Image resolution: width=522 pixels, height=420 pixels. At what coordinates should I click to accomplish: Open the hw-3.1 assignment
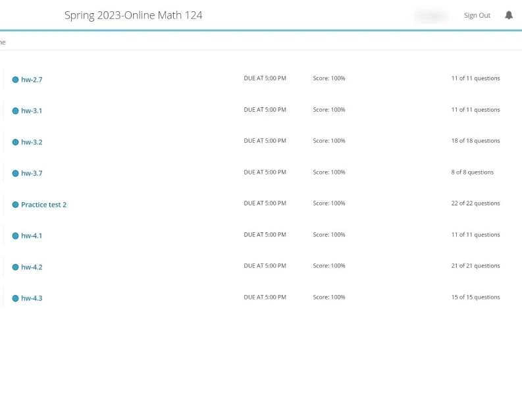[32, 111]
